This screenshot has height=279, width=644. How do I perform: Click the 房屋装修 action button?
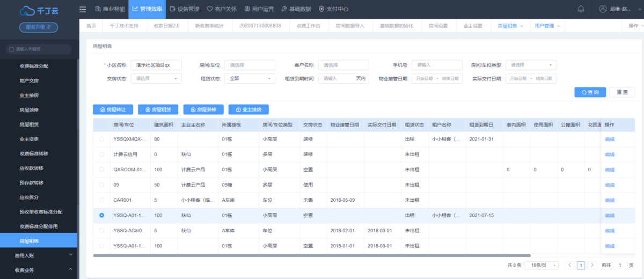203,109
